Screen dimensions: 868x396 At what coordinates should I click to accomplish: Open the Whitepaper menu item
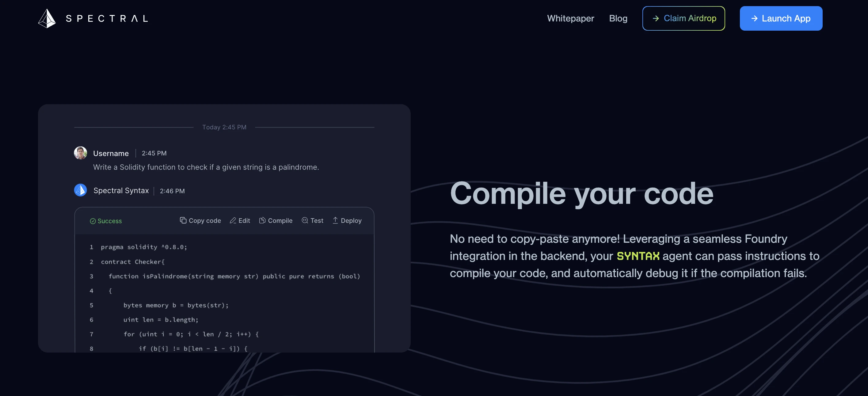[571, 18]
